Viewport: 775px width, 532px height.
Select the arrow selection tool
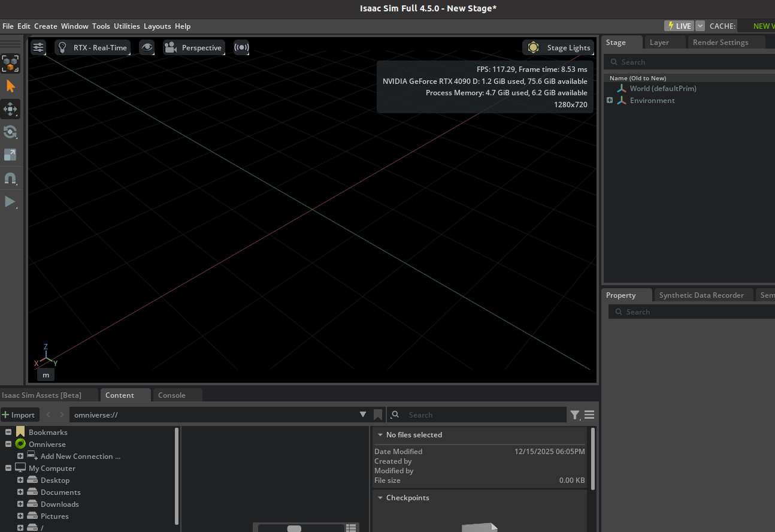(x=10, y=86)
